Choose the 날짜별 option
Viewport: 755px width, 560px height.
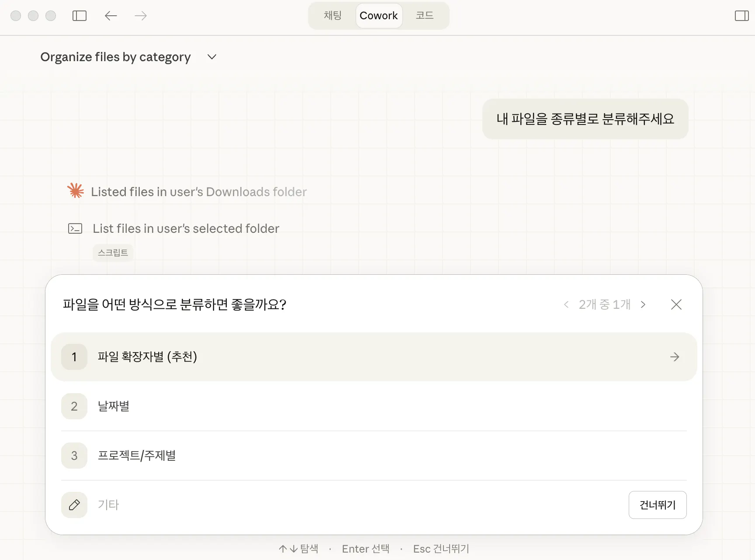(114, 406)
